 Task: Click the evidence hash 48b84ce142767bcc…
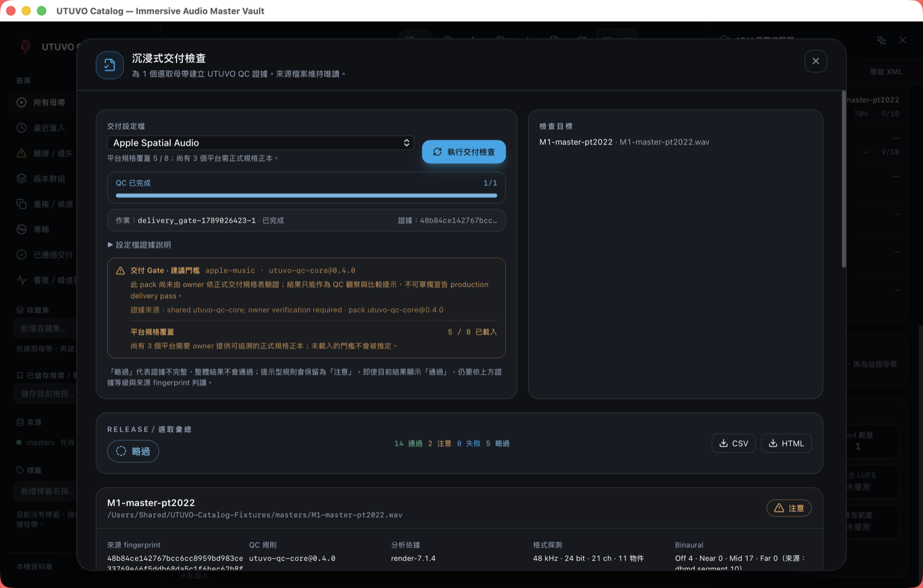point(459,221)
